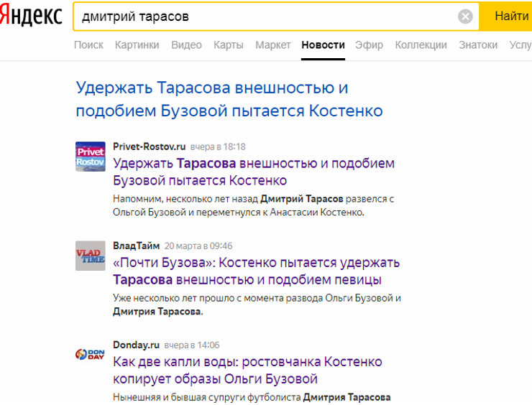The width and height of the screenshot is (532, 405).
Task: Open the ВладТайм source name
Action: (x=136, y=246)
